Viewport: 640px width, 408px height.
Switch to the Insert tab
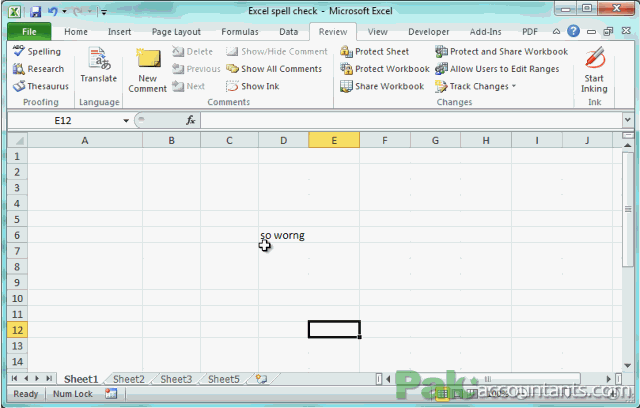click(x=119, y=31)
